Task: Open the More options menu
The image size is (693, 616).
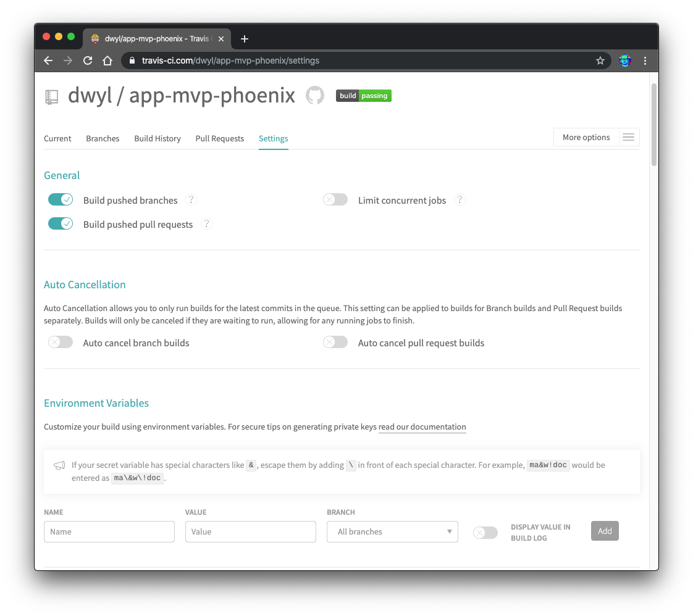Action: pyautogui.click(x=586, y=137)
